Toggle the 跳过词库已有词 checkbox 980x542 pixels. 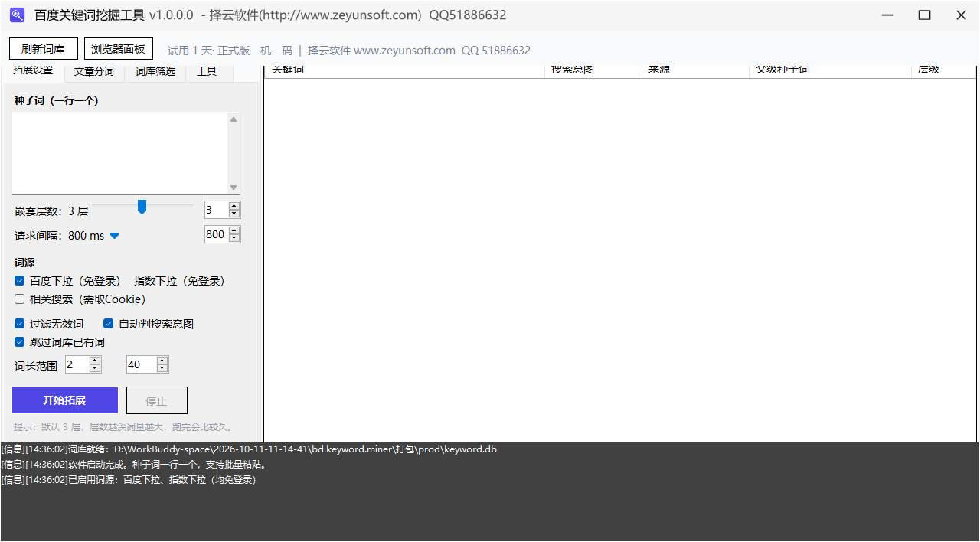click(x=20, y=342)
